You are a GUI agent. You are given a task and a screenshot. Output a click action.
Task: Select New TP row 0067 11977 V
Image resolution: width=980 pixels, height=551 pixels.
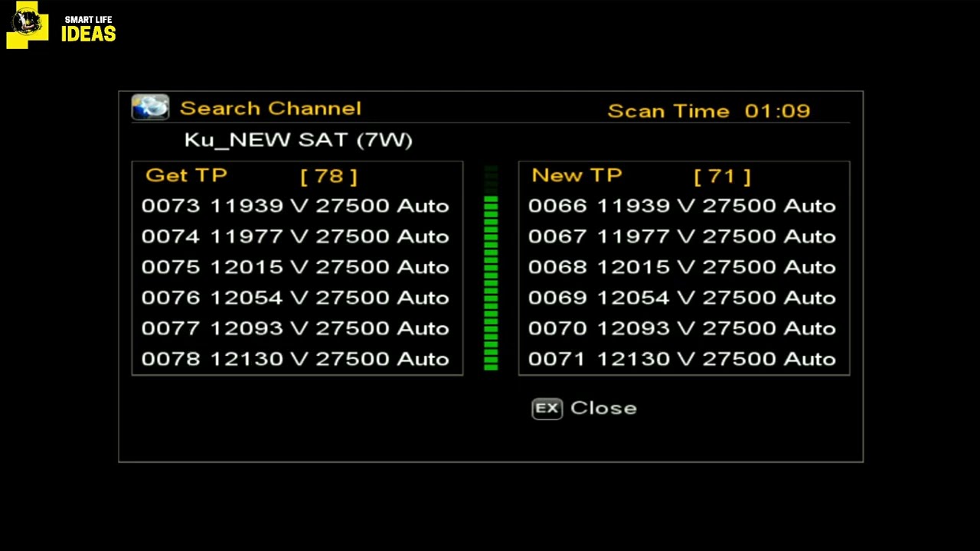(x=682, y=236)
